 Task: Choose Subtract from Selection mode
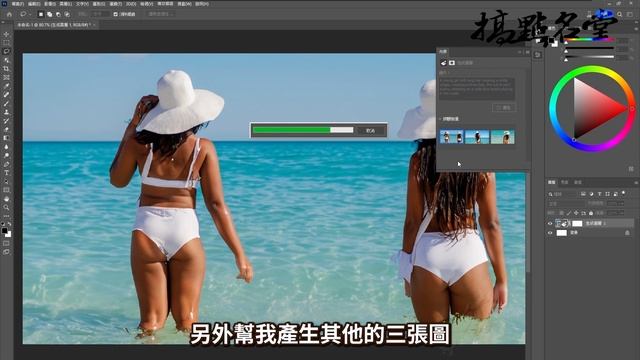(58, 14)
